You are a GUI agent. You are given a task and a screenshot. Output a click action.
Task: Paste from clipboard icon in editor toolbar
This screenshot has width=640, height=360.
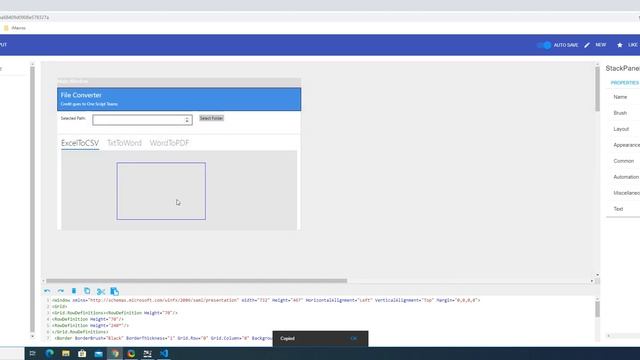115,291
